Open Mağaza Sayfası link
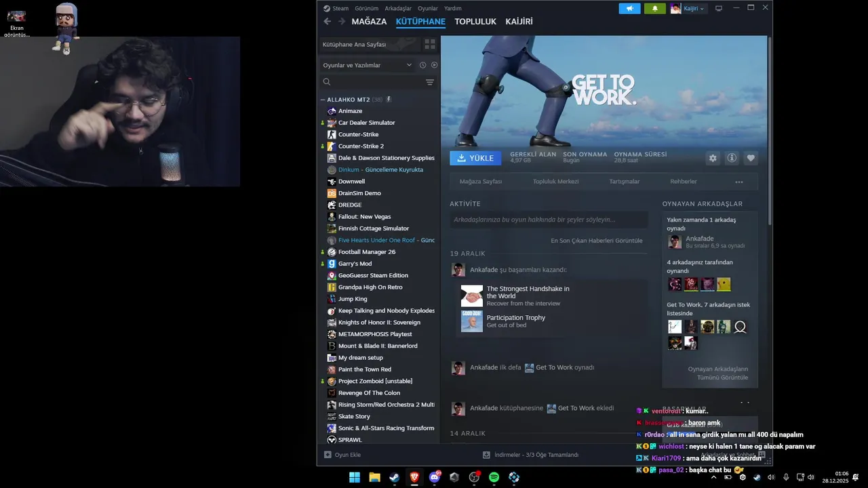 coord(481,182)
